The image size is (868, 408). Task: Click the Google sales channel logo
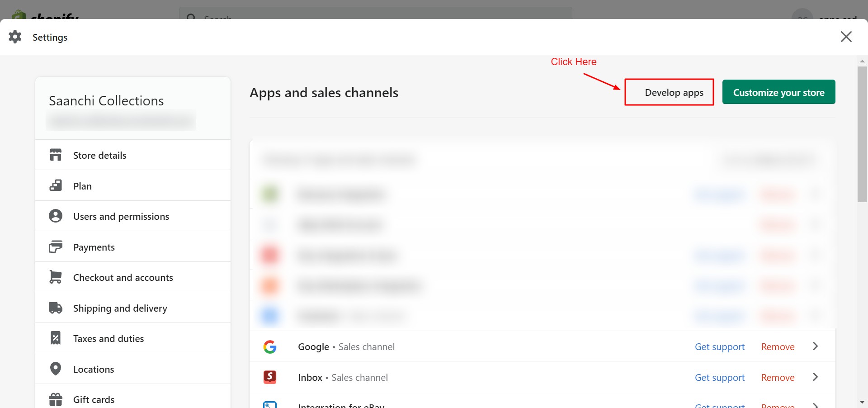pyautogui.click(x=270, y=347)
